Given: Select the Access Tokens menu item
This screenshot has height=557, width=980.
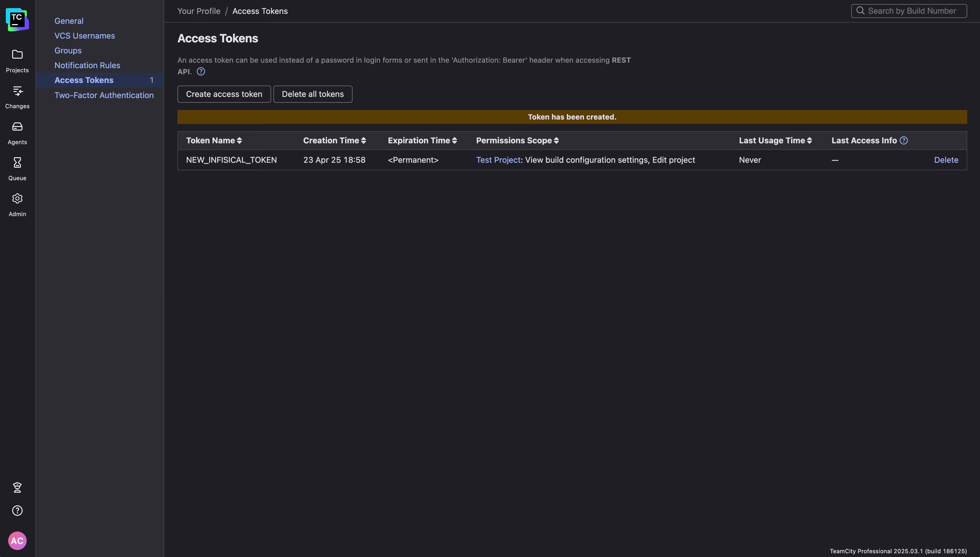Looking at the screenshot, I should 100,80.
